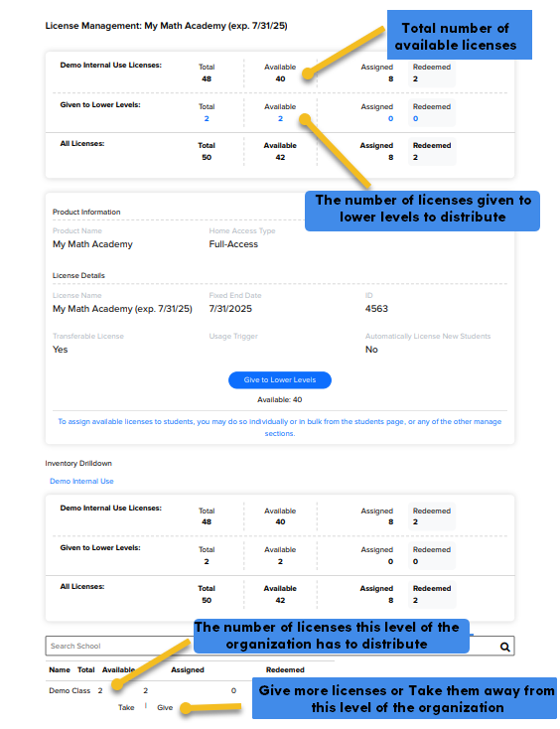
Task: Click All Licenses Total 50 in top summary
Action: (207, 157)
